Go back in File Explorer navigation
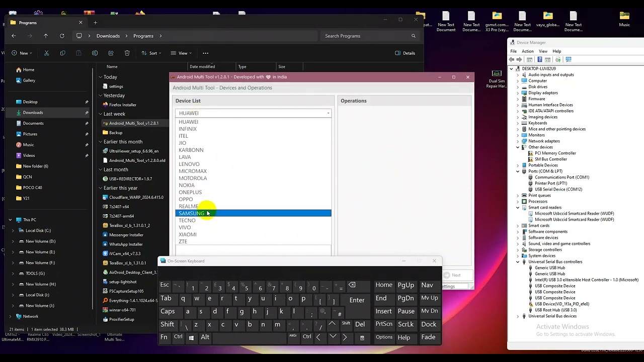 point(14,36)
